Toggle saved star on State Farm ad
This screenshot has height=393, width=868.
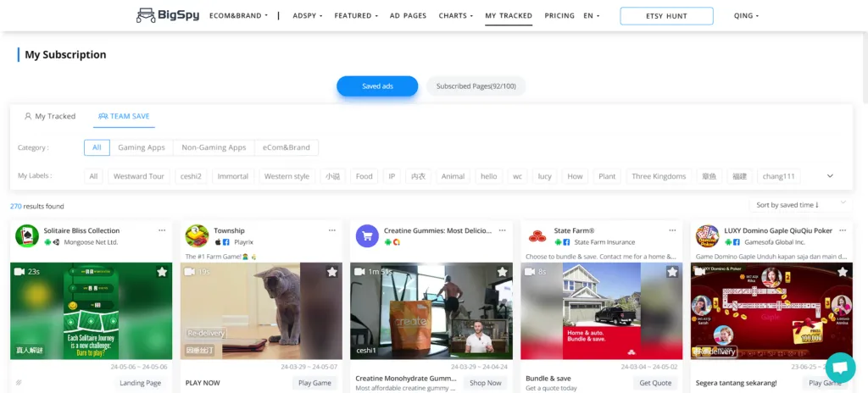click(x=672, y=272)
